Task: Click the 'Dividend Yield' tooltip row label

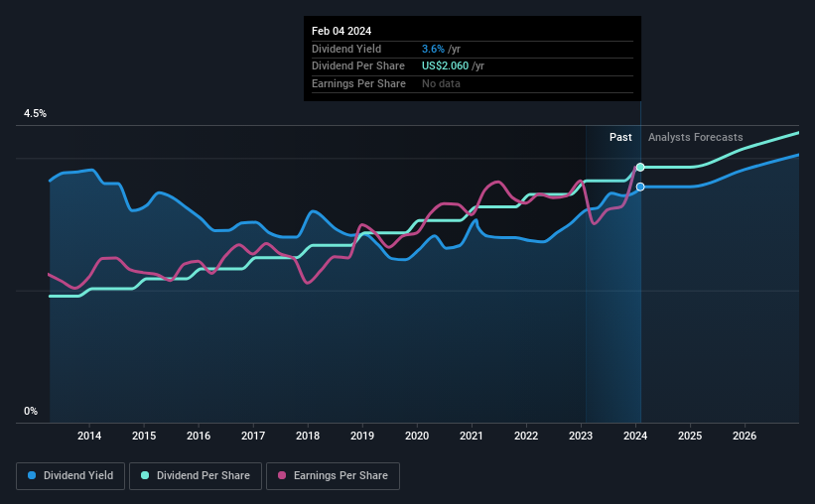Action: coord(346,49)
